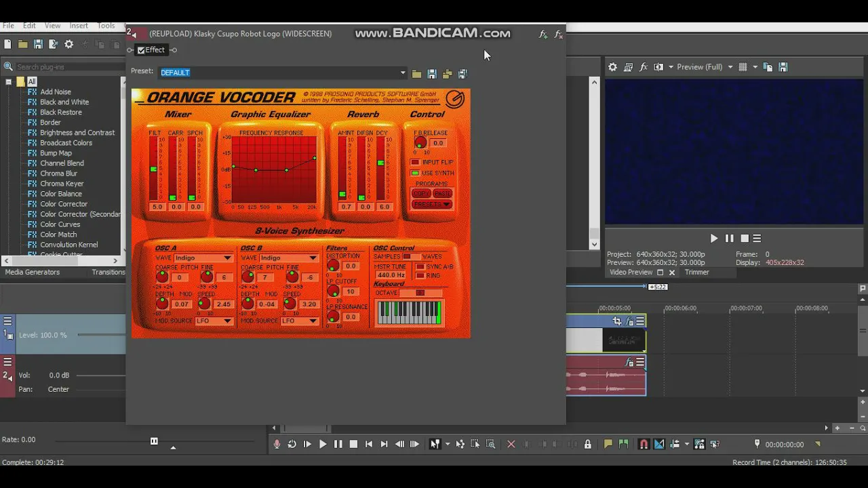The height and width of the screenshot is (488, 868).
Task: Click the PASTE program button
Action: [442, 194]
